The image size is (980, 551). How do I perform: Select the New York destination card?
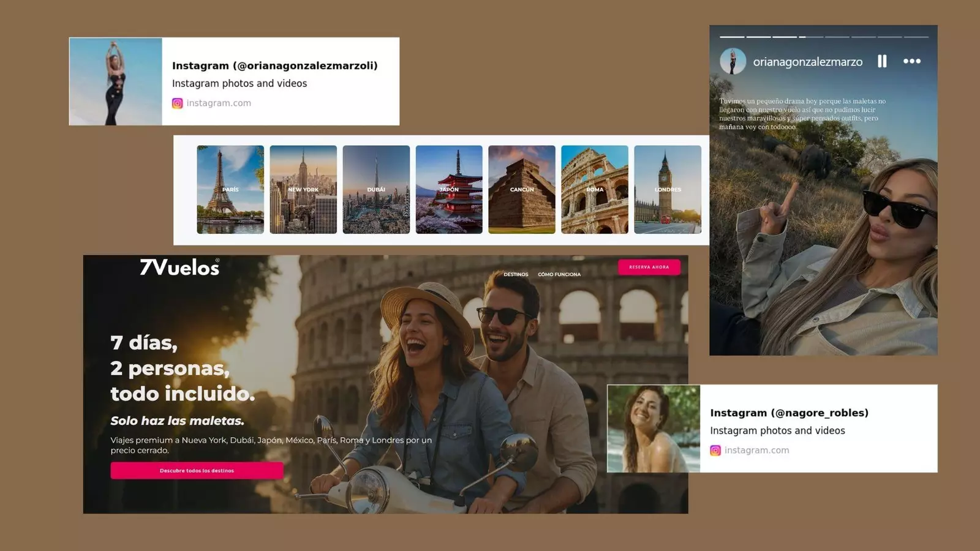[x=303, y=190]
